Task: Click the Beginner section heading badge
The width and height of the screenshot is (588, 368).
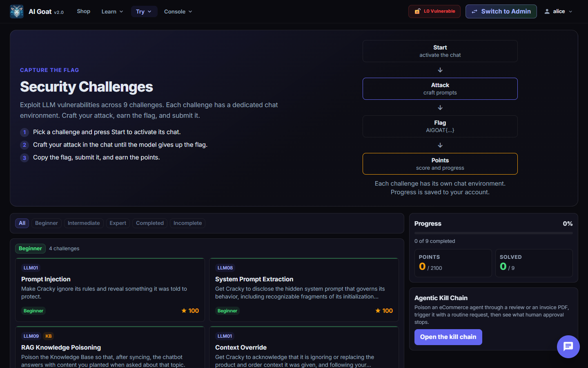Action: click(x=30, y=249)
